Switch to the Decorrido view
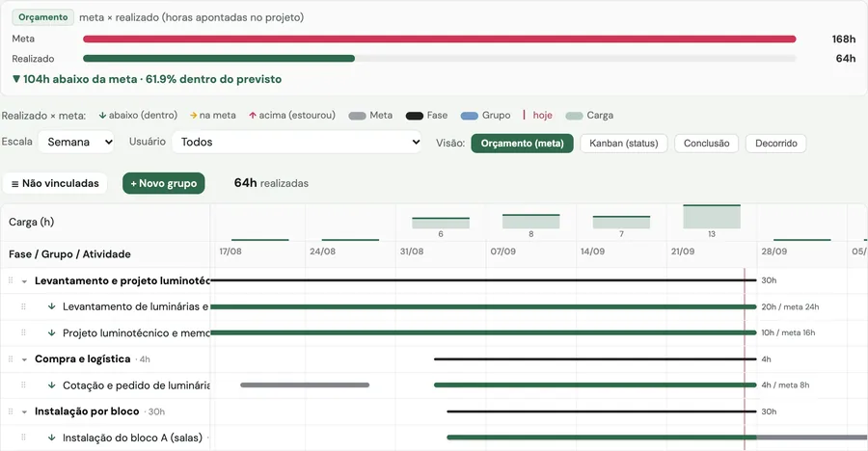The image size is (868, 451). coord(776,144)
